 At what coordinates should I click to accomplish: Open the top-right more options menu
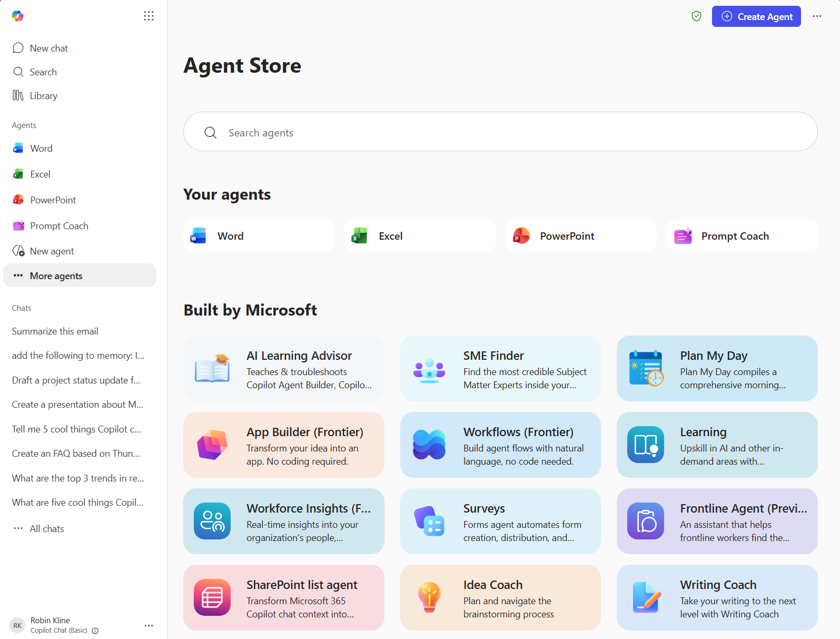pyautogui.click(x=817, y=16)
